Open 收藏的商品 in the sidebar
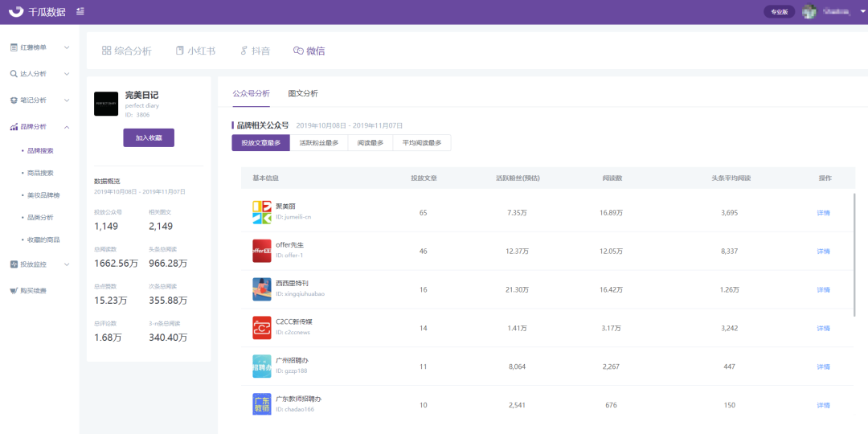Viewport: 868px width, 434px height. 43,240
